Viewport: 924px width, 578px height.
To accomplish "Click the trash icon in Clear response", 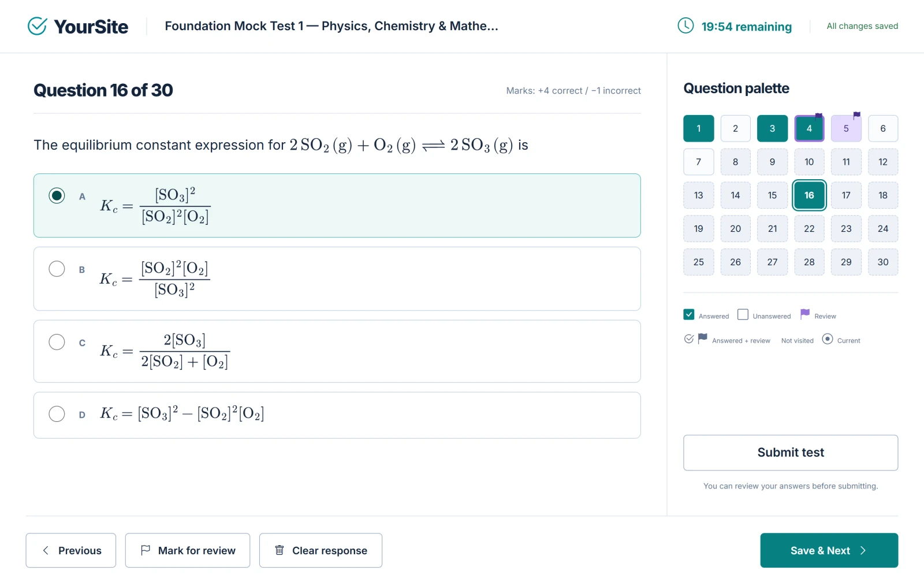I will [280, 550].
